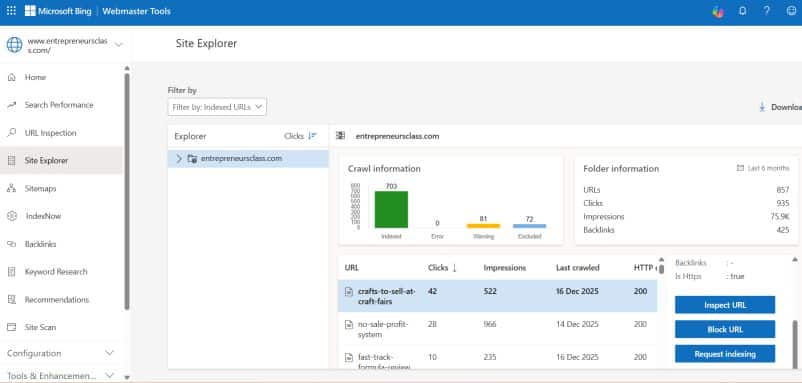Open the Filter by Indexed URLs dropdown
Image resolution: width=802 pixels, height=383 pixels.
point(217,107)
